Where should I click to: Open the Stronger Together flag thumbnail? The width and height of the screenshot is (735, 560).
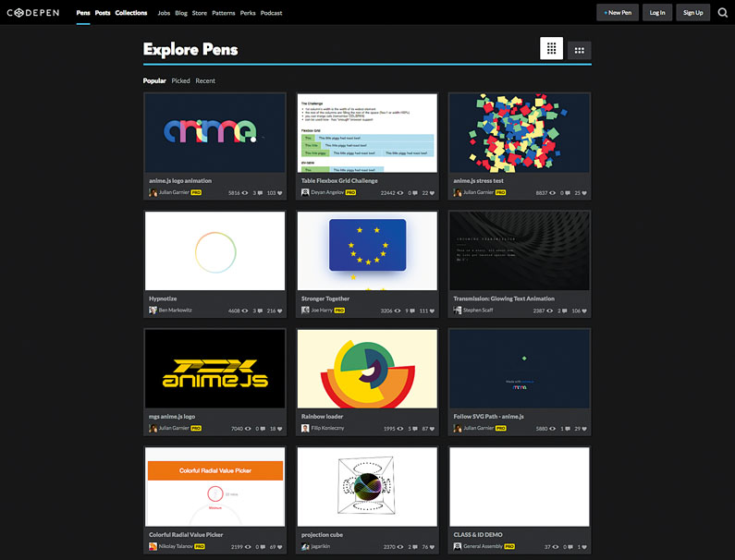367,250
